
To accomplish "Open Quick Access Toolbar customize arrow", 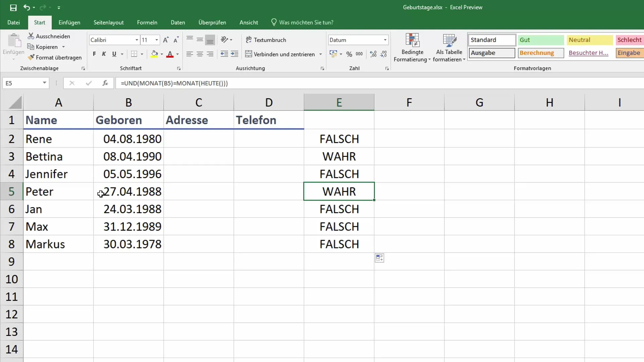I will click(59, 7).
